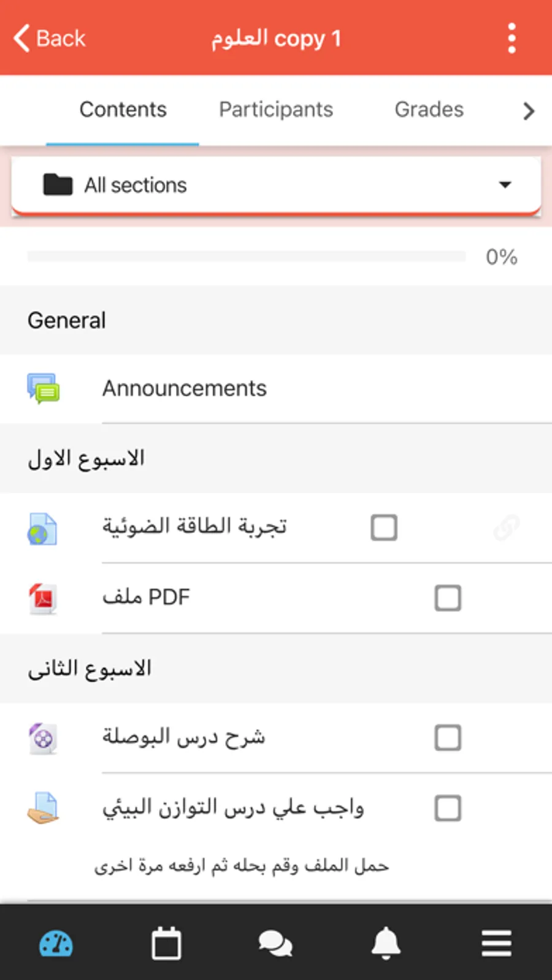Click the faded link icon beside تجربة الطاقة الضوئية
The height and width of the screenshot is (980, 552).
[507, 527]
